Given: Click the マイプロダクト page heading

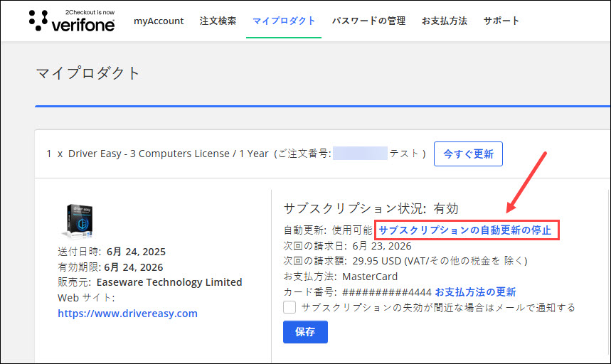Looking at the screenshot, I should coord(87,73).
